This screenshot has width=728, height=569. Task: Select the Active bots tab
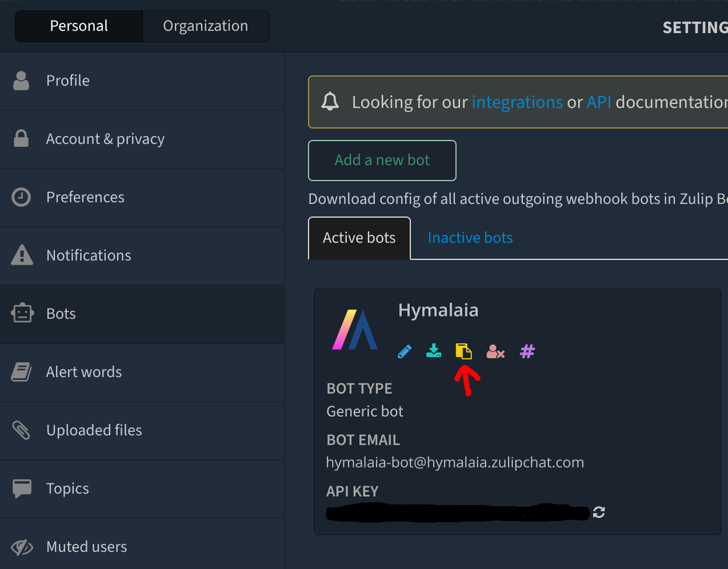point(359,238)
